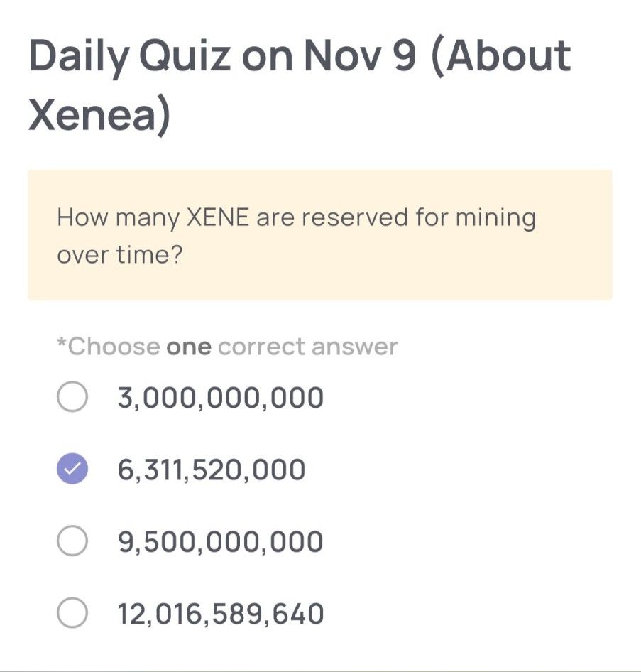The width and height of the screenshot is (641, 672).
Task: Click the empty radio circle beside 3,000,000,000
Action: coord(73,397)
